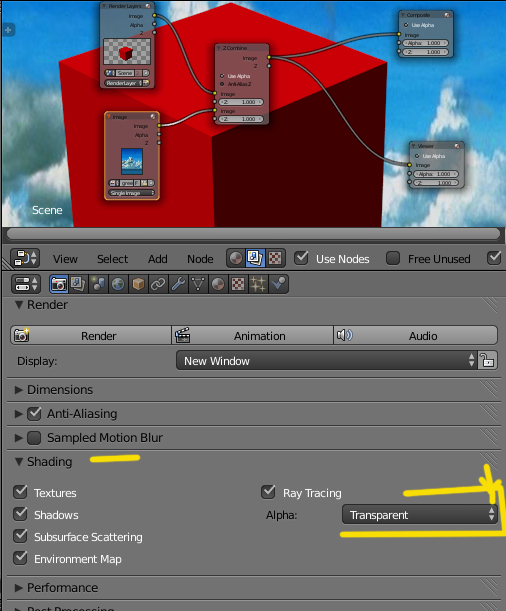Collapse the Shading panel
Screen dimensions: 506x611
(x=18, y=462)
